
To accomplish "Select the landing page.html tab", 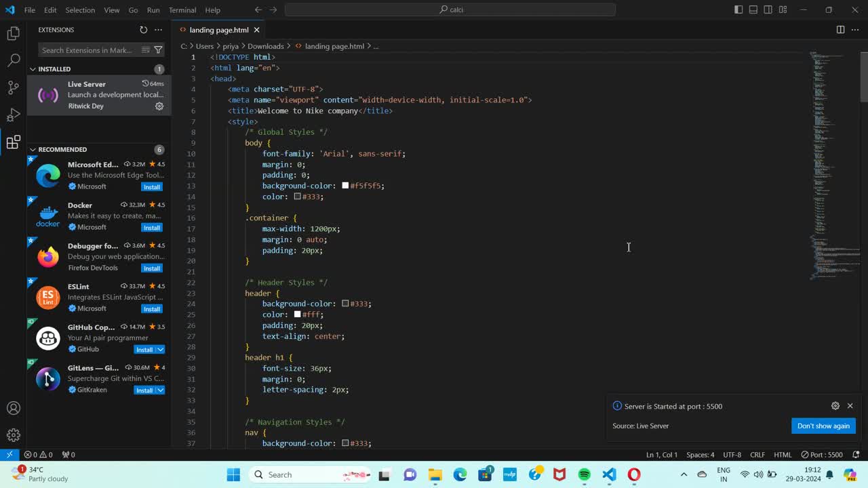I will point(218,30).
